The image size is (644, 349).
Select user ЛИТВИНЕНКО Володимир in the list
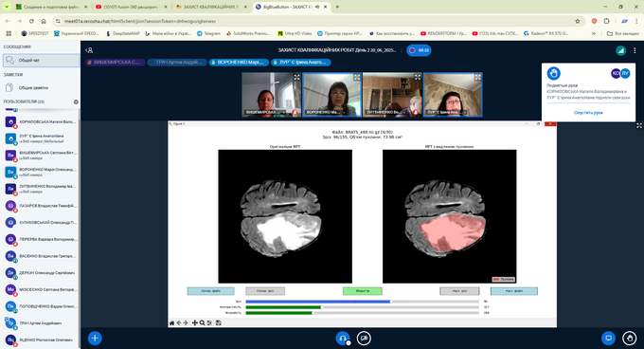[41, 189]
